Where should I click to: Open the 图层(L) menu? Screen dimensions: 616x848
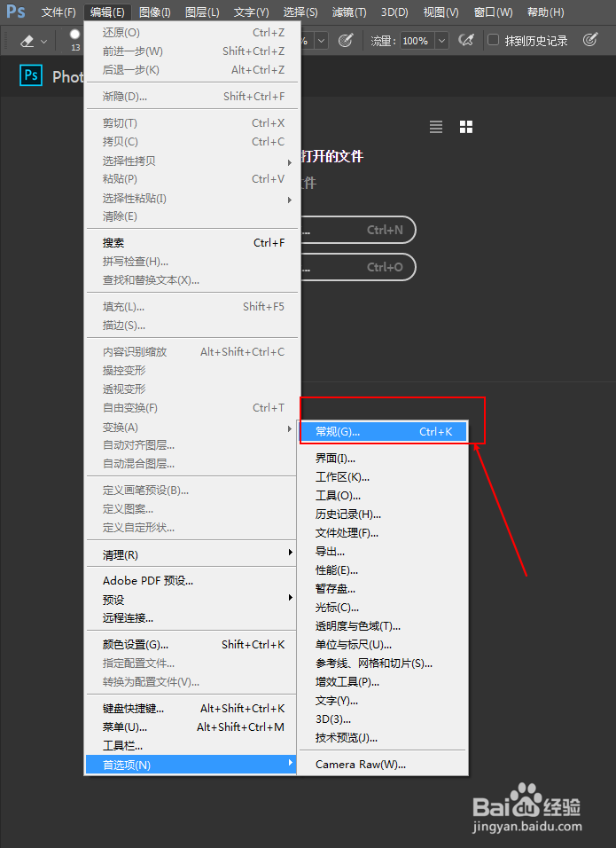coord(202,12)
